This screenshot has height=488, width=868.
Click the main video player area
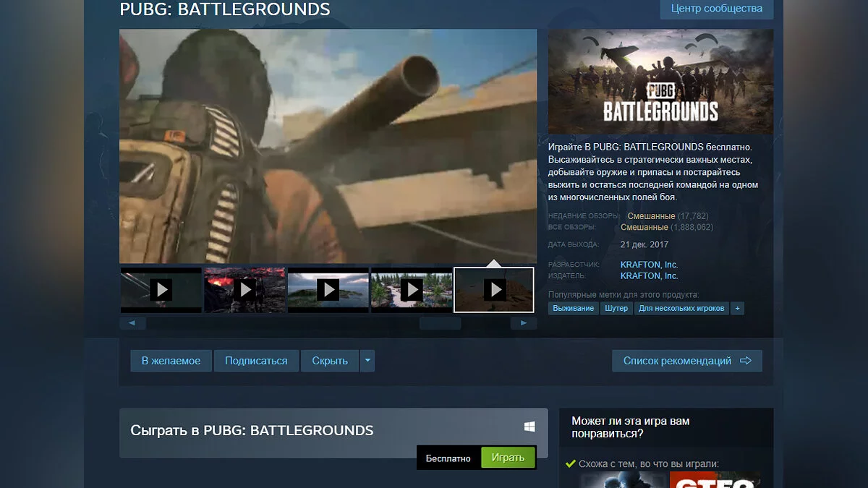tap(328, 146)
